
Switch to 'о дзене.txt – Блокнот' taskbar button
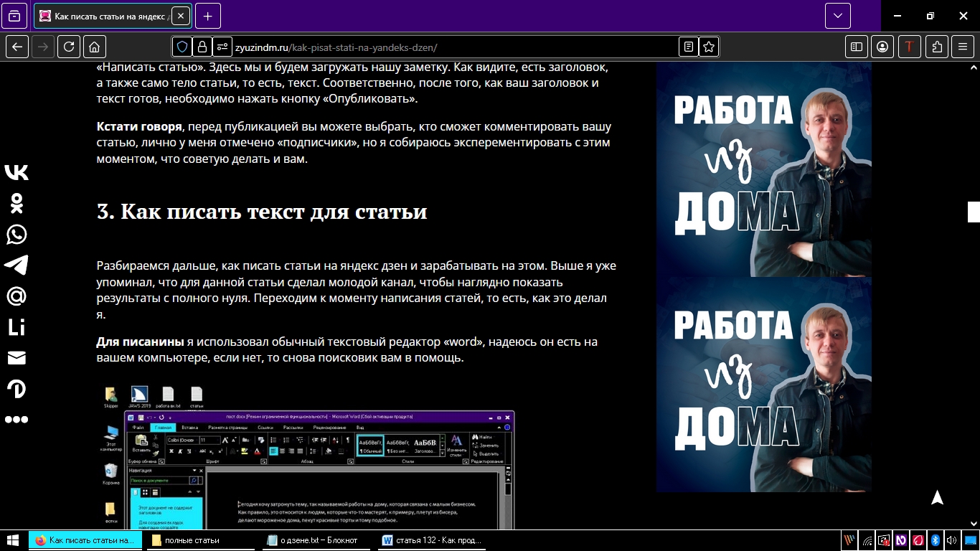coord(318,540)
